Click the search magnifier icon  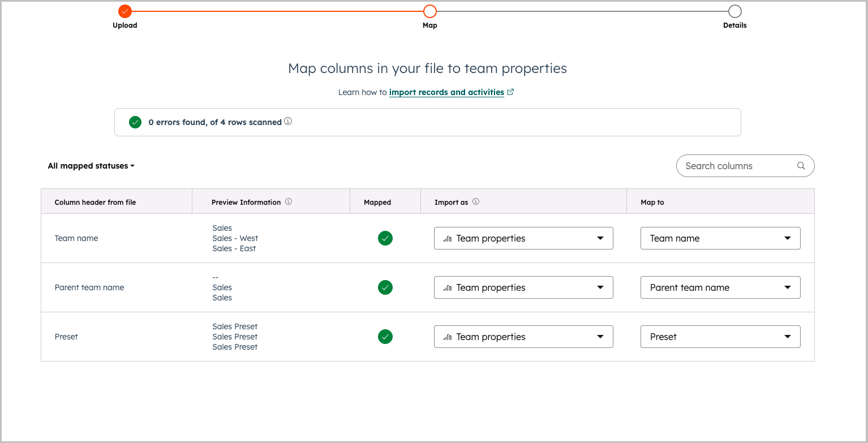(x=801, y=166)
